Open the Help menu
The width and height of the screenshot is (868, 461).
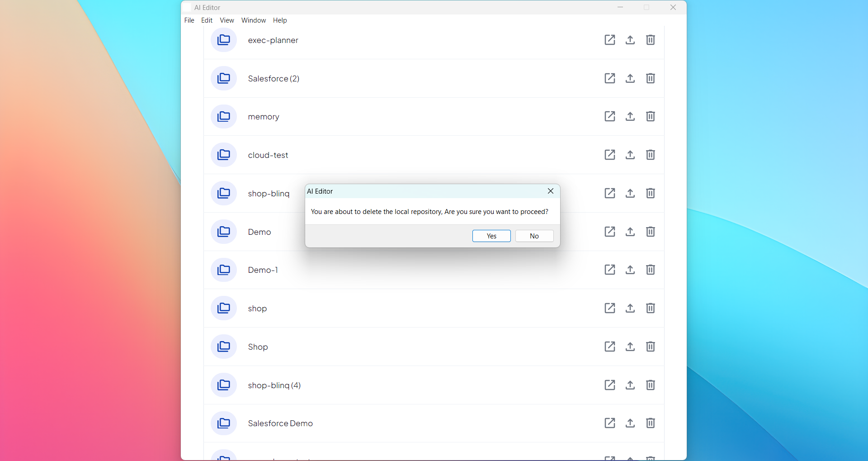click(x=279, y=20)
